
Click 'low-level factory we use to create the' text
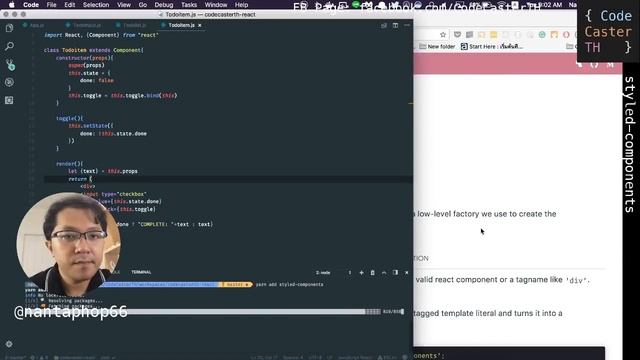487,214
